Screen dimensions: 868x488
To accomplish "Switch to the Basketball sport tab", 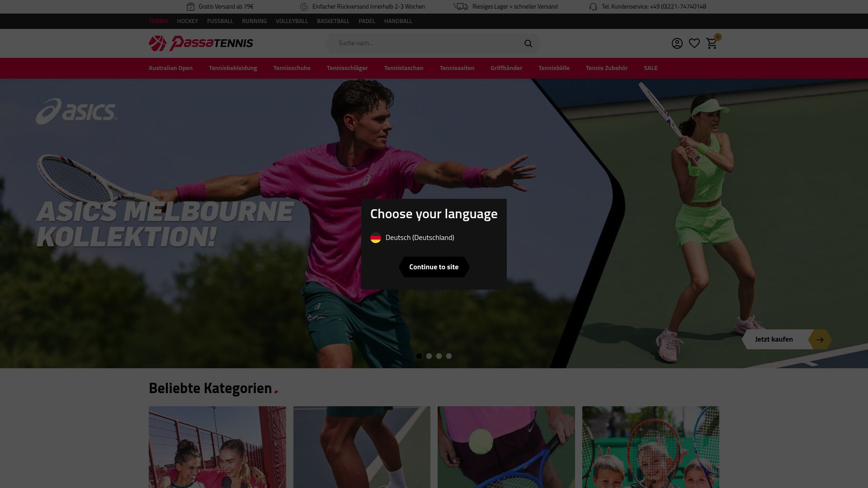I will pyautogui.click(x=333, y=21).
